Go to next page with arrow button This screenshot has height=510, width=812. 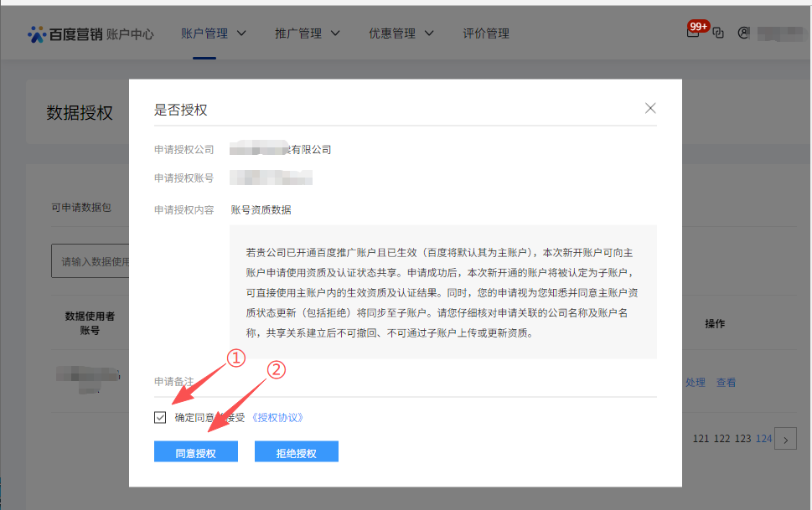785,439
